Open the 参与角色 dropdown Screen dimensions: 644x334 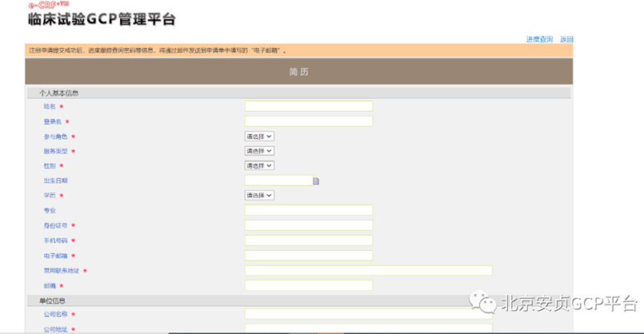click(259, 136)
